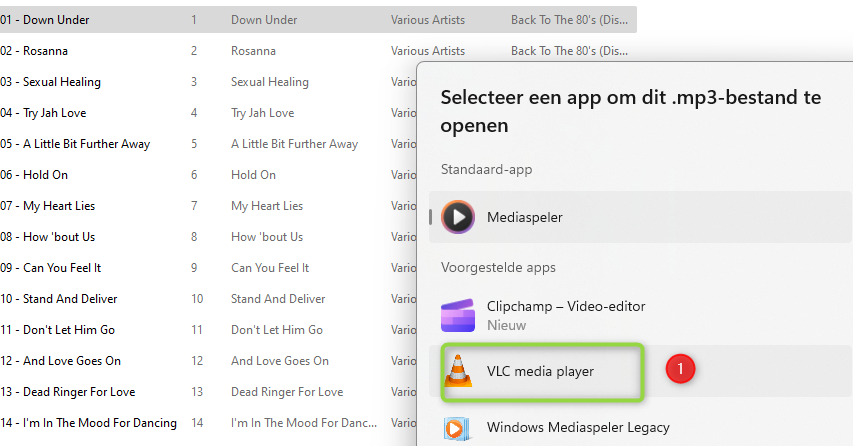Select the file 01 - Down Under

(45, 20)
